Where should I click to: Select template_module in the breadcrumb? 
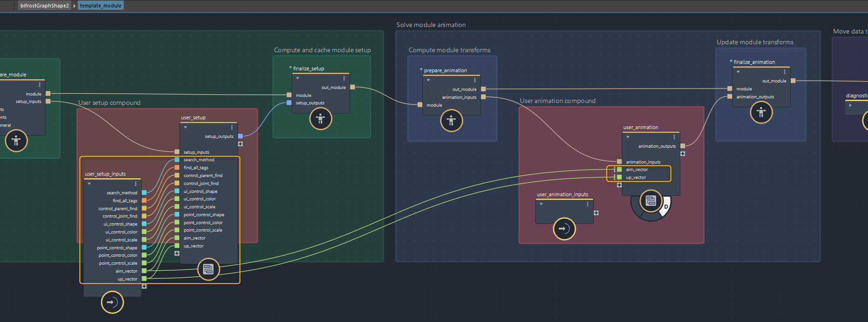tap(101, 6)
